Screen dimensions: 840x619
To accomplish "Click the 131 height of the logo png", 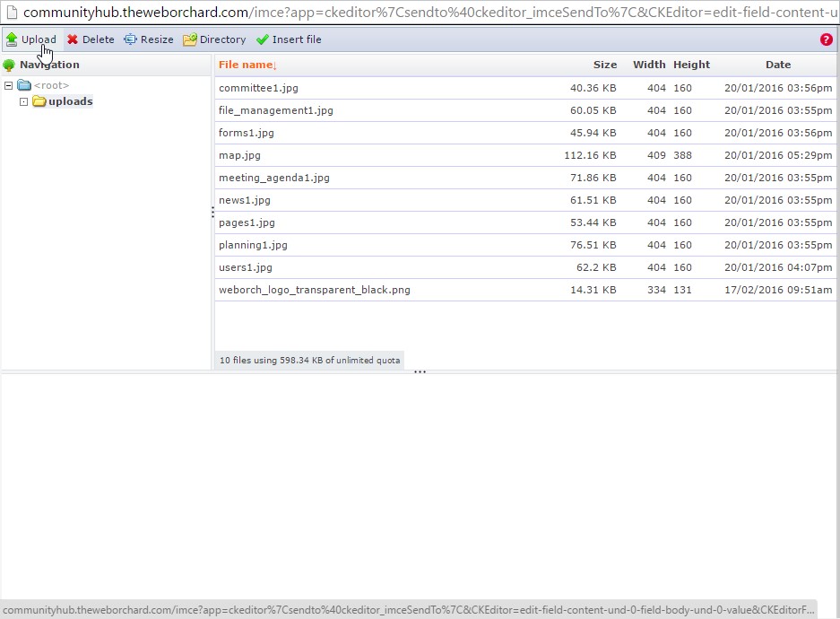I will 682,291.
